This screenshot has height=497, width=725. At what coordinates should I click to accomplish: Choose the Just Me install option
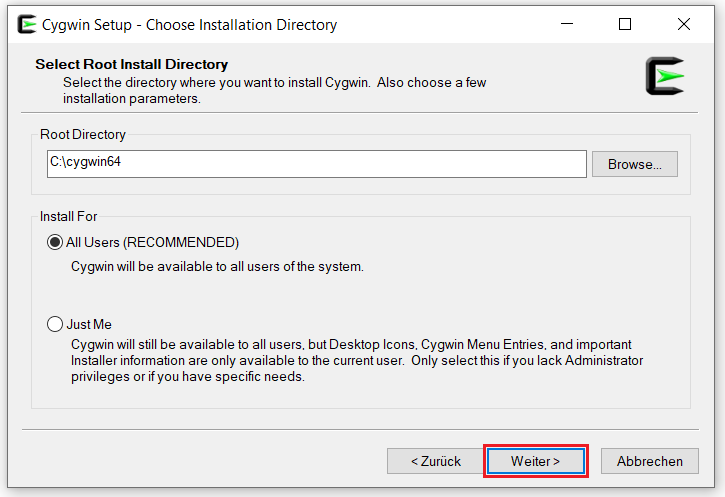coord(55,324)
